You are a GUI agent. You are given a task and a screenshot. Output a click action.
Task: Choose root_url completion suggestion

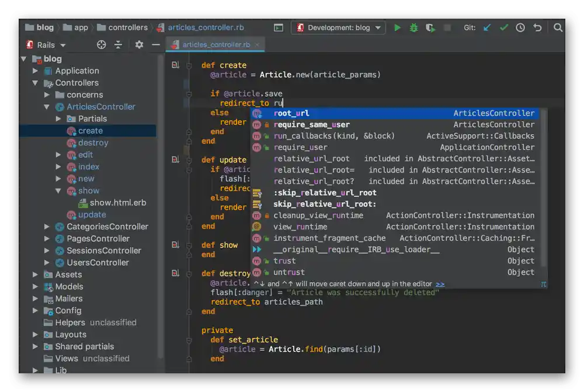395,113
